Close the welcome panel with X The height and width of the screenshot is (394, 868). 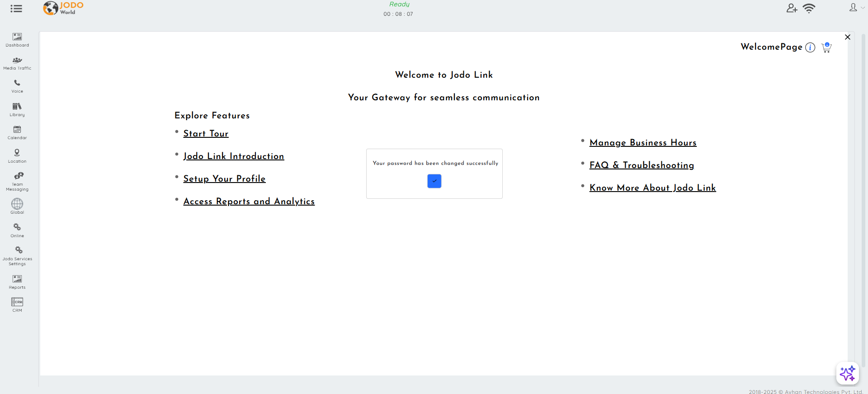pos(848,37)
